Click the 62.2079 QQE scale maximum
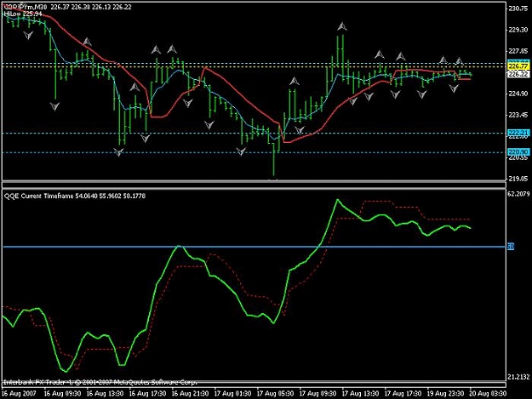This screenshot has height=399, width=532. coord(518,194)
